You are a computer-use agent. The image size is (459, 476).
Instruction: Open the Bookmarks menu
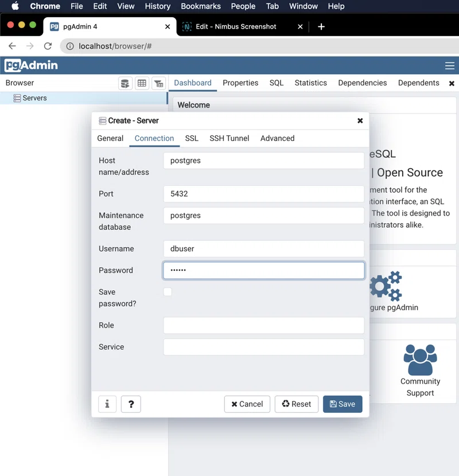201,6
